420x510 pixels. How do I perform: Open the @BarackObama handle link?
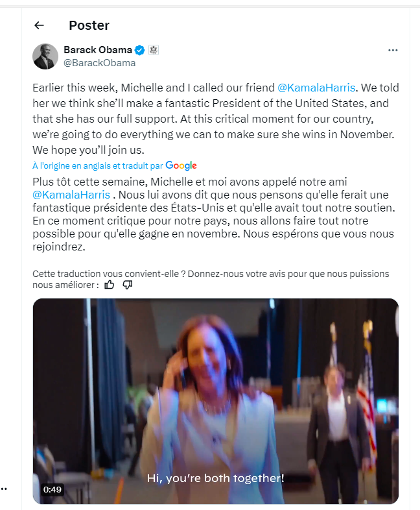pyautogui.click(x=99, y=63)
